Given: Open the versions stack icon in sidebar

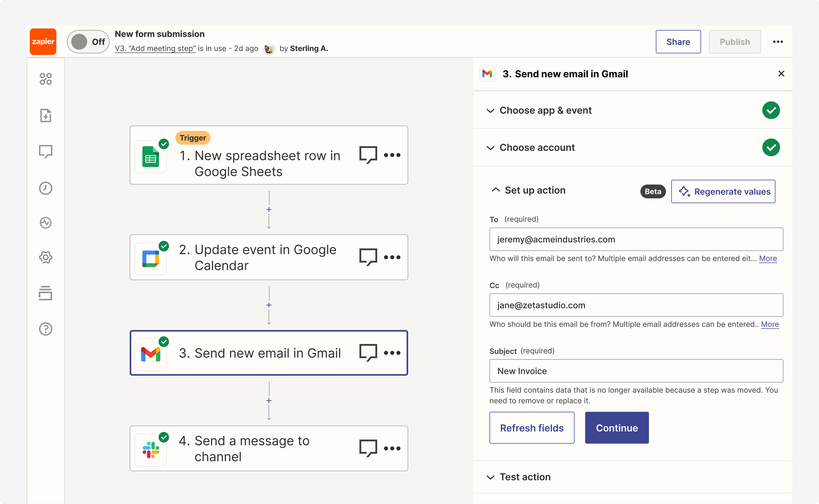Looking at the screenshot, I should (x=46, y=293).
